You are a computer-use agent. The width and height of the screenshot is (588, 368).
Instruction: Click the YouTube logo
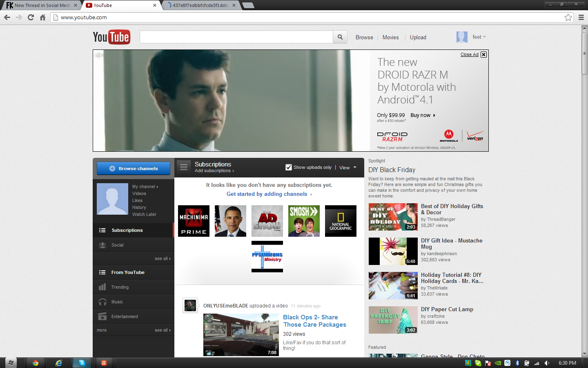point(111,37)
